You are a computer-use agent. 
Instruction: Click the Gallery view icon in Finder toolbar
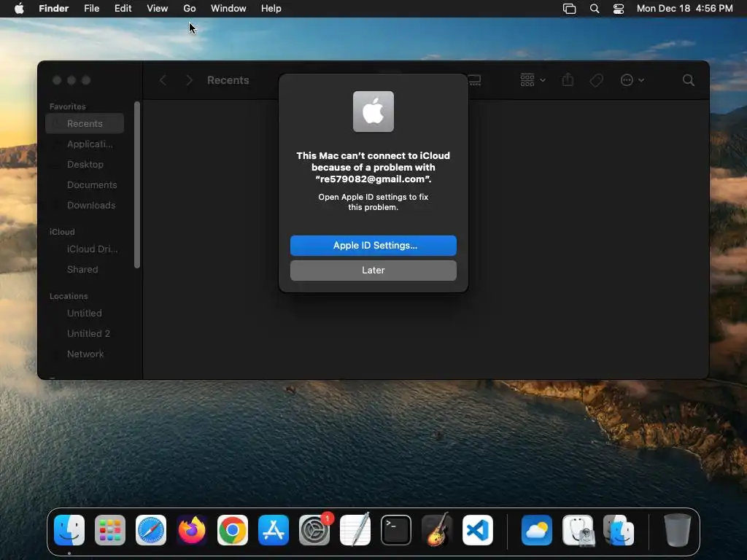tap(474, 80)
